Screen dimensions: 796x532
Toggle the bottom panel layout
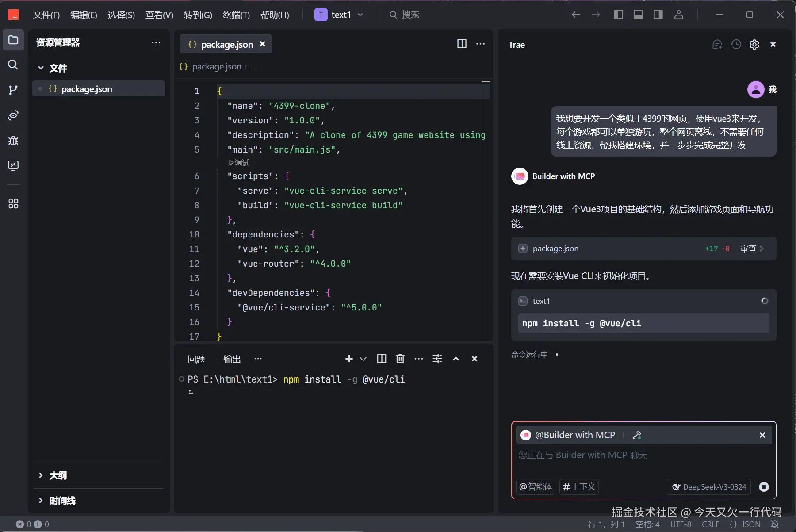coord(638,15)
